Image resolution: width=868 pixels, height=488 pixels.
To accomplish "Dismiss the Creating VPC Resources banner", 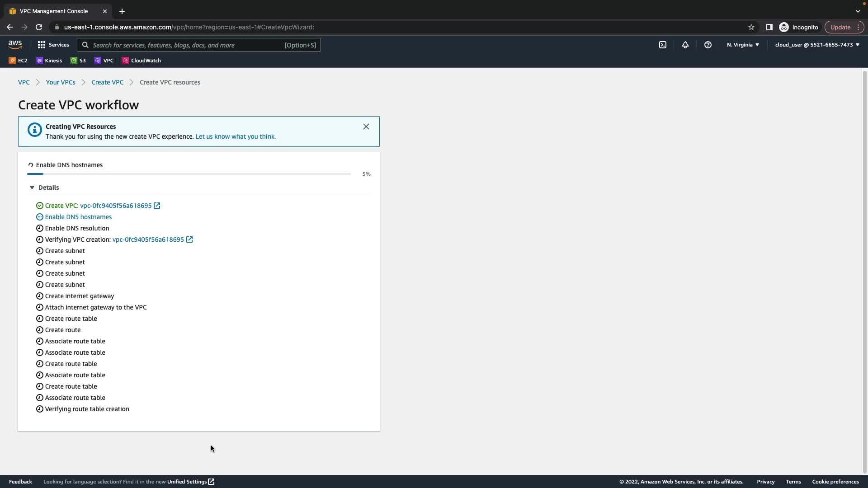I will pos(366,127).
